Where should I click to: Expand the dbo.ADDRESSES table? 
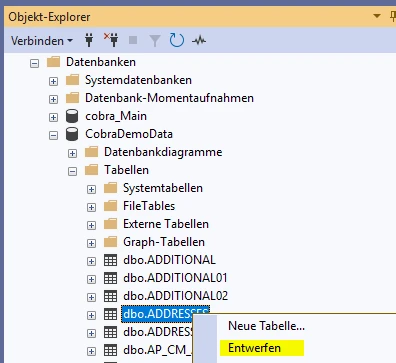91,315
